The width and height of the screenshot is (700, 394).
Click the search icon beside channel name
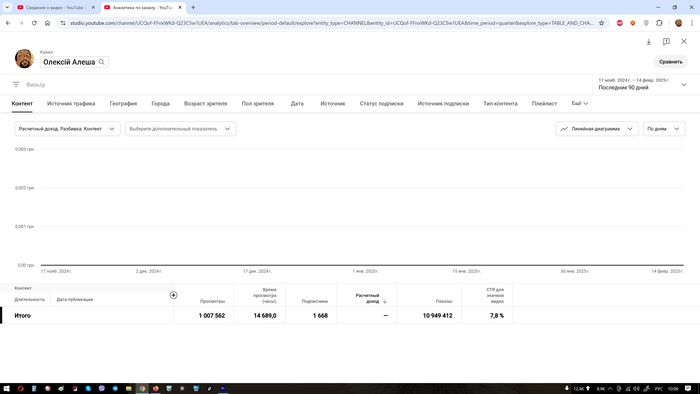tap(102, 62)
